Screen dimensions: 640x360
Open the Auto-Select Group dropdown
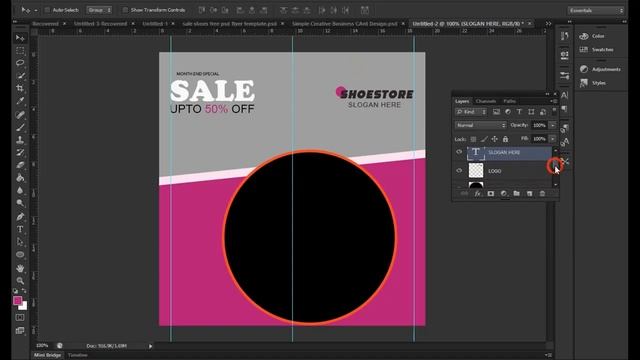click(x=99, y=10)
